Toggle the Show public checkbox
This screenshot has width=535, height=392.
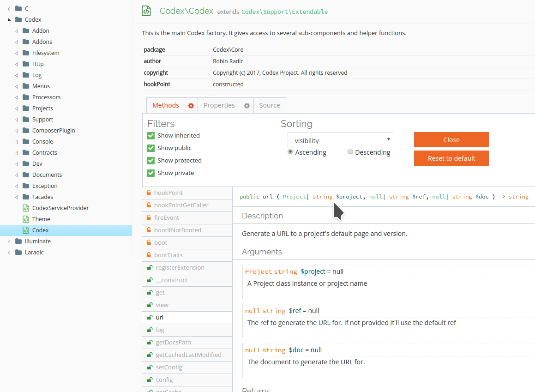[x=151, y=148]
